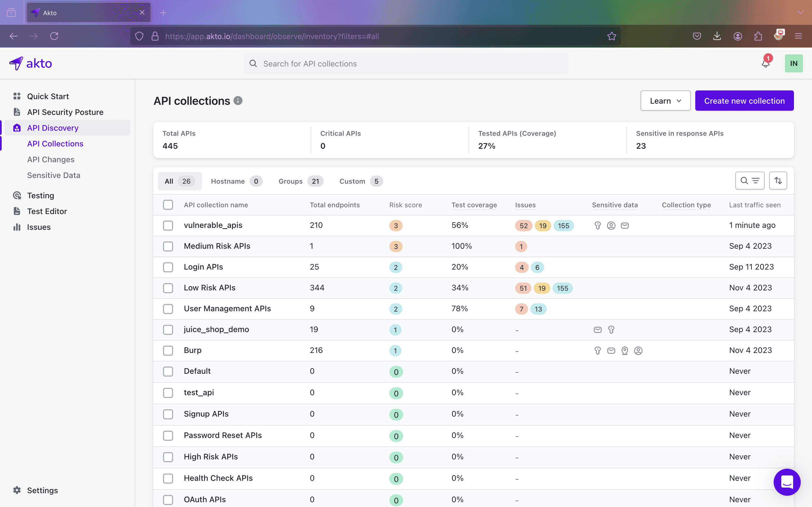Expand the Learn dropdown menu
The width and height of the screenshot is (812, 507).
click(x=665, y=101)
